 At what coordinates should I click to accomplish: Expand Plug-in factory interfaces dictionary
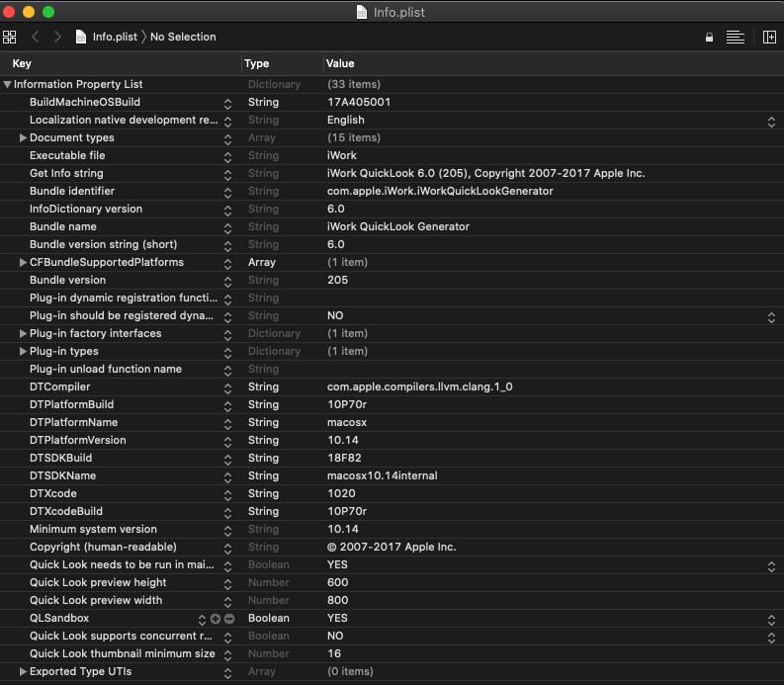pos(23,333)
